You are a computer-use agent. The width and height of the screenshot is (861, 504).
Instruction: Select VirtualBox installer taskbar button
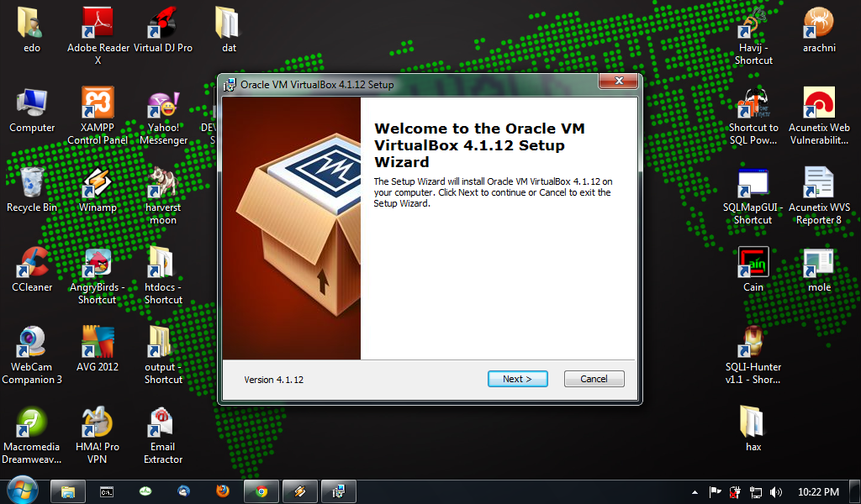tap(338, 491)
